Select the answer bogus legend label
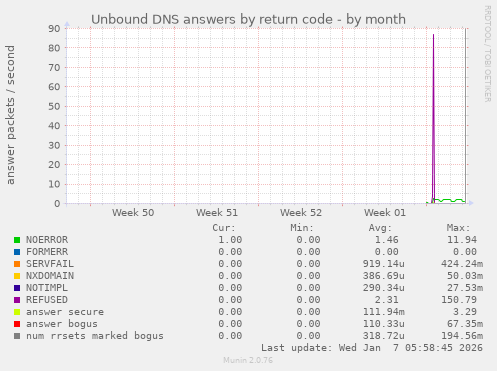This screenshot has width=497, height=371. 62,324
